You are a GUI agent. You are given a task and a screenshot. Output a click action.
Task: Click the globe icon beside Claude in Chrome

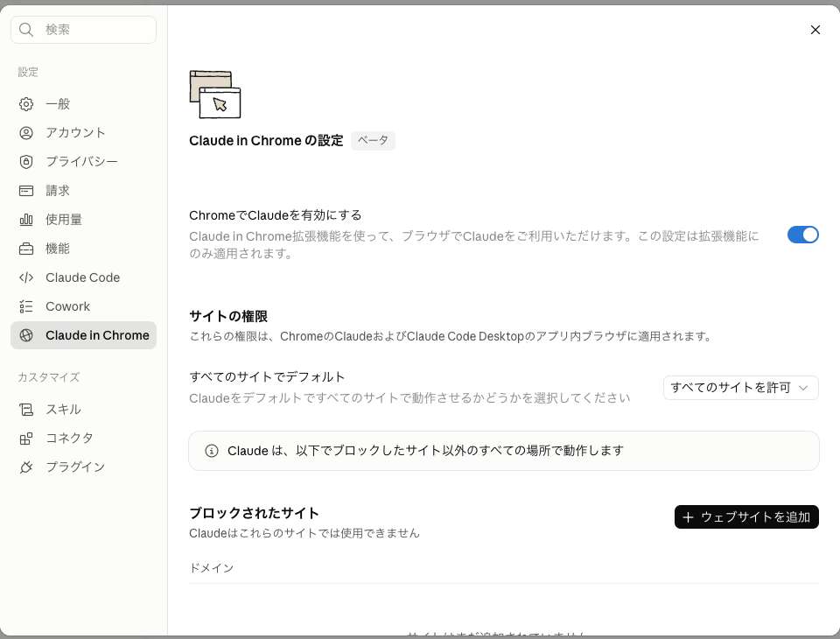[x=25, y=335]
